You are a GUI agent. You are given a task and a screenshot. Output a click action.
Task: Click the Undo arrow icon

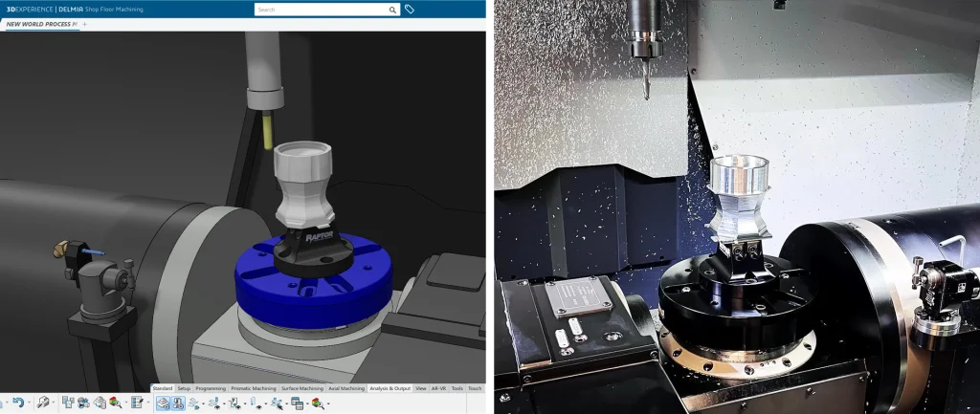(x=18, y=403)
